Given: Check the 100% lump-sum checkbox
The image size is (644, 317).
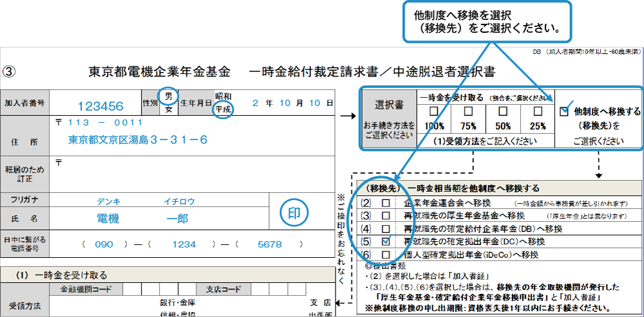Looking at the screenshot, I should [x=433, y=111].
